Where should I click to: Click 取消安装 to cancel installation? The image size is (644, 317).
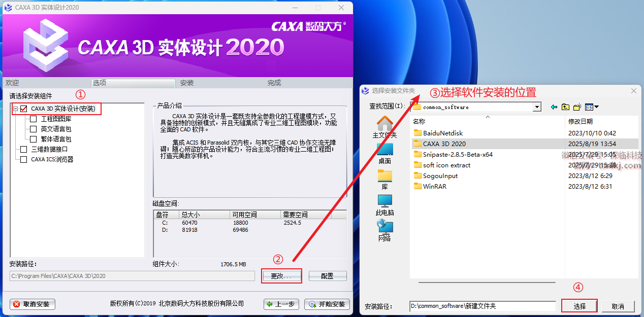point(32,304)
